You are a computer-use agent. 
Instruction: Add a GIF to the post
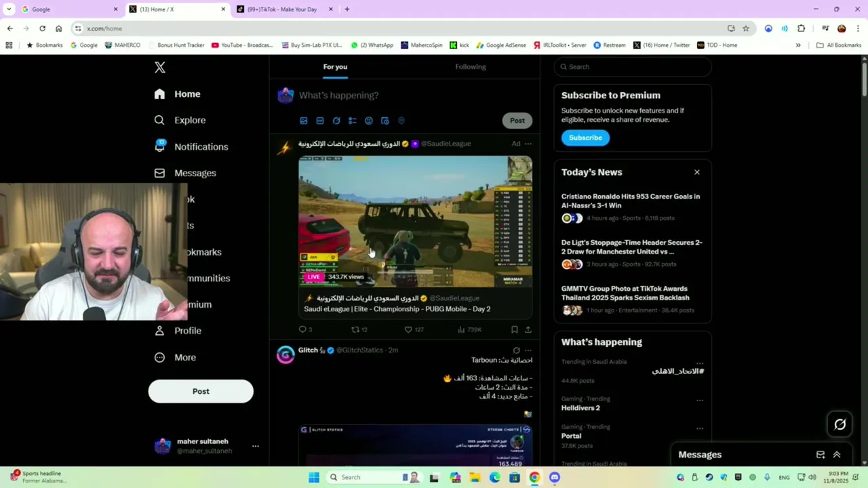tap(320, 121)
